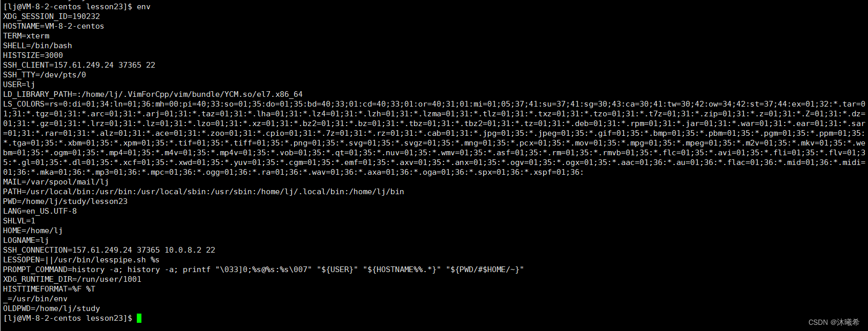
Task: Click the HISTSIZE=3000 line
Action: tap(33, 55)
